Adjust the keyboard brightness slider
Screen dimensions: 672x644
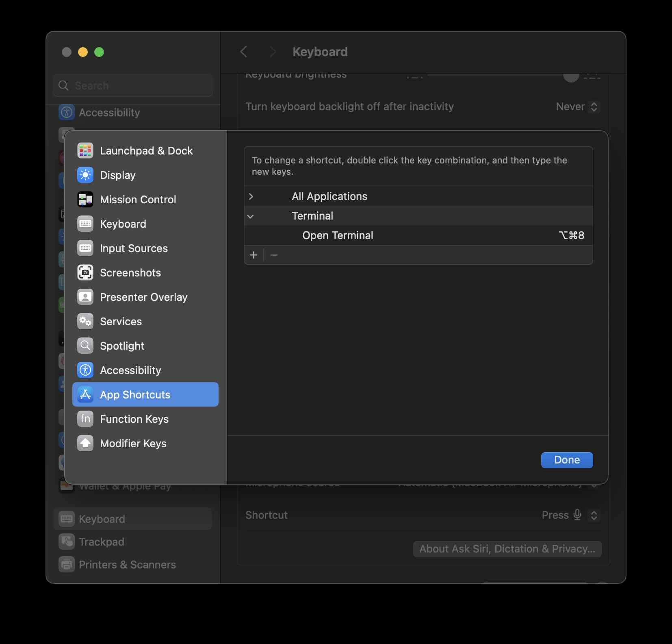point(570,77)
